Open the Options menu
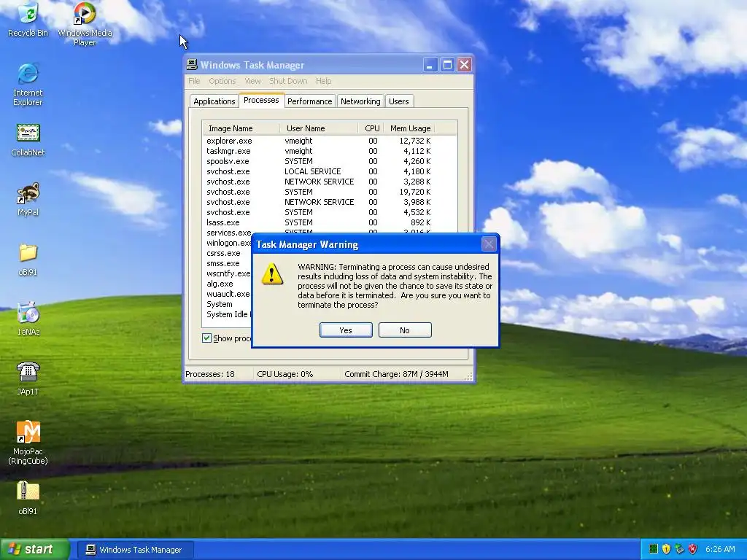 pos(222,81)
